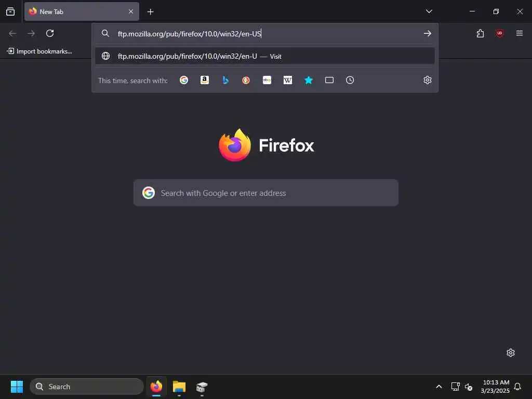Open a new tab with plus button
532x399 pixels.
point(150,12)
